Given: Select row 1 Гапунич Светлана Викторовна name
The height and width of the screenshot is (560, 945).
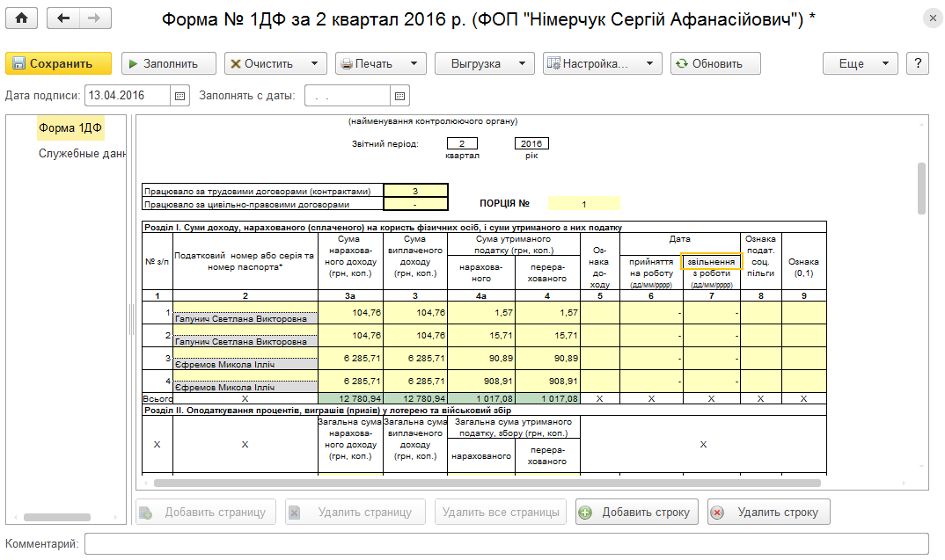Looking at the screenshot, I should pyautogui.click(x=245, y=318).
